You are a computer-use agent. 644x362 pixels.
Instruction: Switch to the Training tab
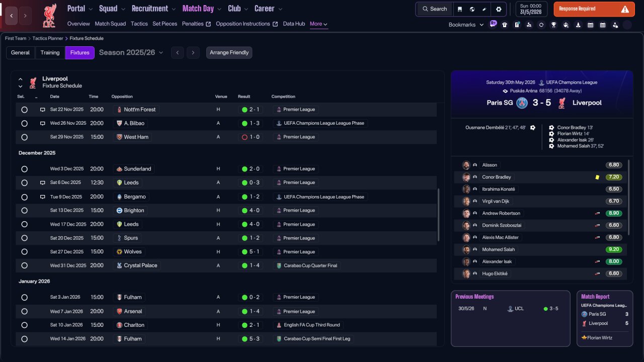tap(50, 53)
